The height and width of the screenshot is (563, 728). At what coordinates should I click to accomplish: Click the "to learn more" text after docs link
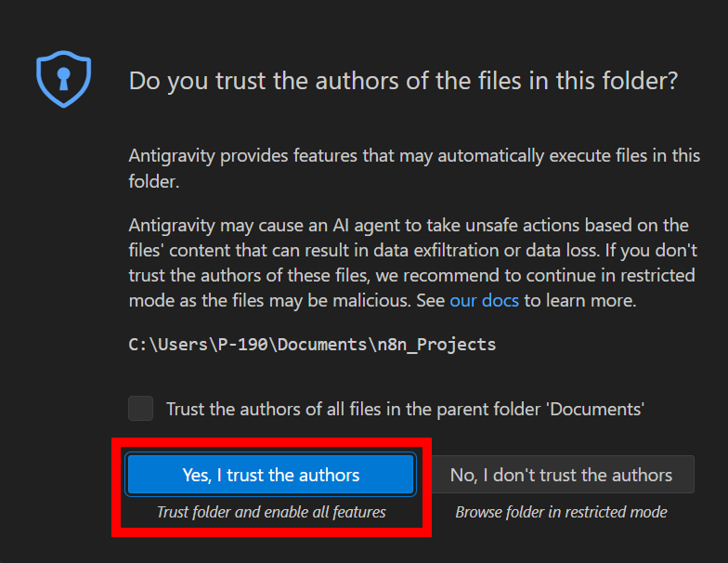coord(578,300)
